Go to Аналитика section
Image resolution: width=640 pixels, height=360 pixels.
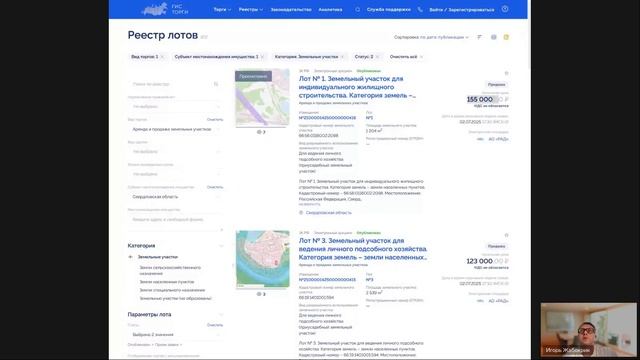(330, 9)
